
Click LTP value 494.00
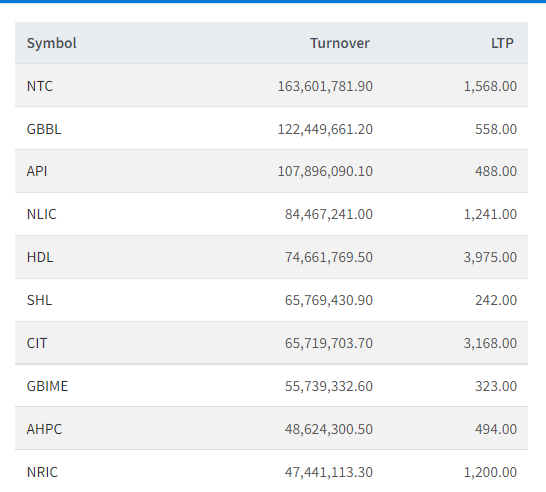[496, 429]
